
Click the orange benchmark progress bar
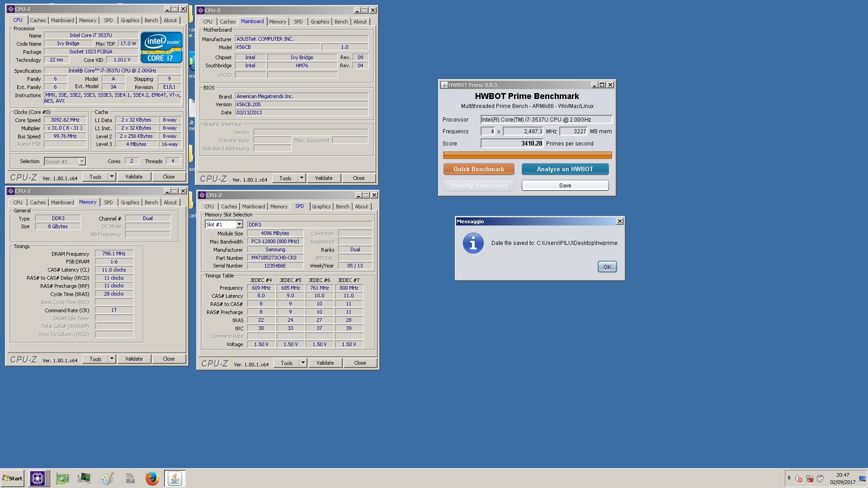pyautogui.click(x=527, y=155)
